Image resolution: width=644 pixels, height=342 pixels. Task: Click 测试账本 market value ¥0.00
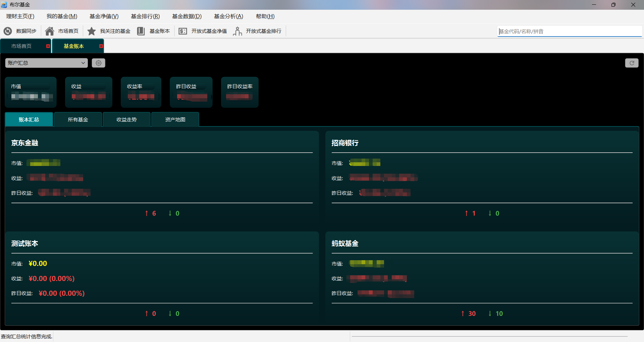tap(38, 264)
